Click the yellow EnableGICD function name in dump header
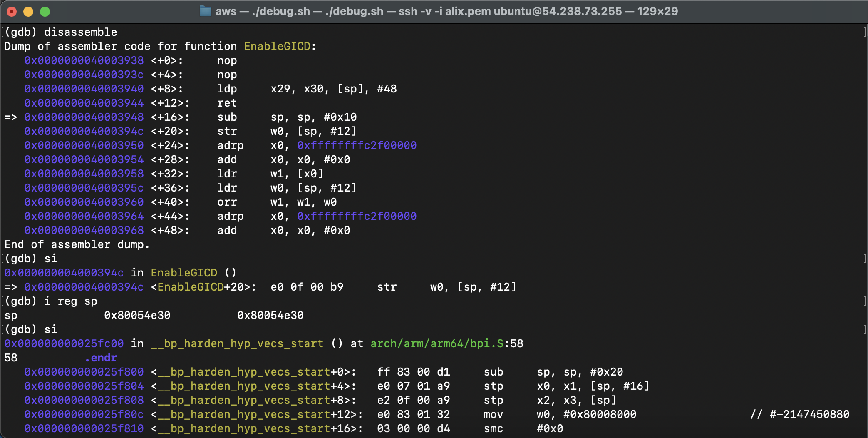Viewport: 868px width, 438px height. tap(277, 46)
